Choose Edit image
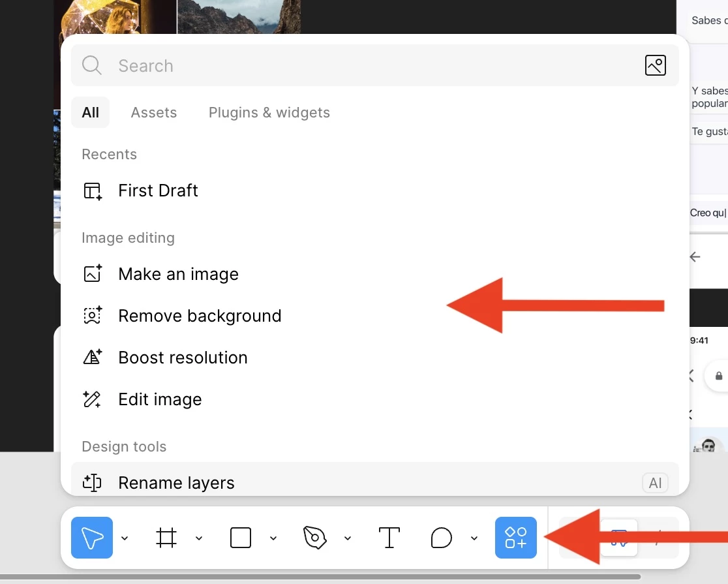The image size is (728, 584). click(x=374, y=399)
